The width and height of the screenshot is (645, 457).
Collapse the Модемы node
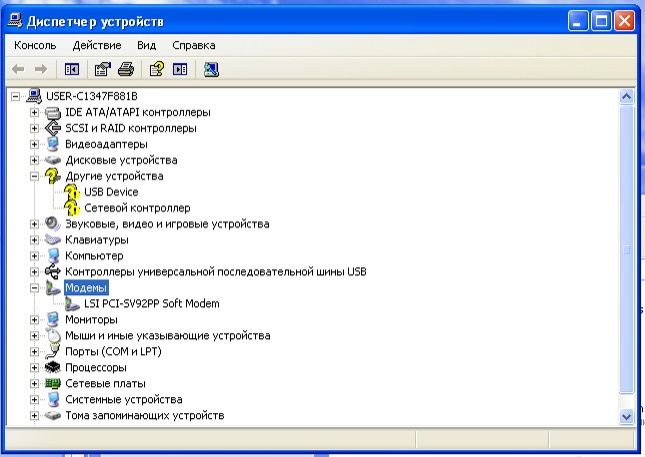(x=35, y=288)
